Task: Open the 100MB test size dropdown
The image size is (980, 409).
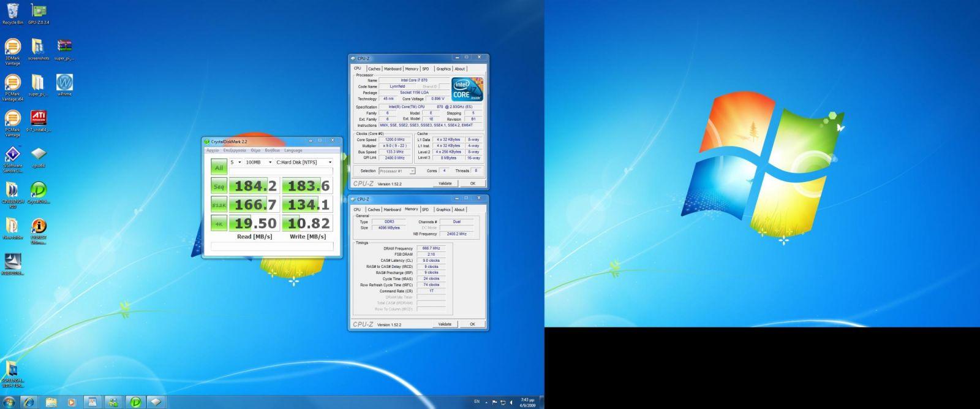Action: tap(258, 162)
